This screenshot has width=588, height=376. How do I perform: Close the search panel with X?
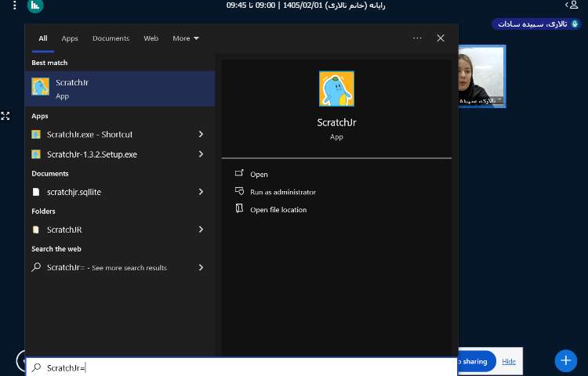coord(441,38)
